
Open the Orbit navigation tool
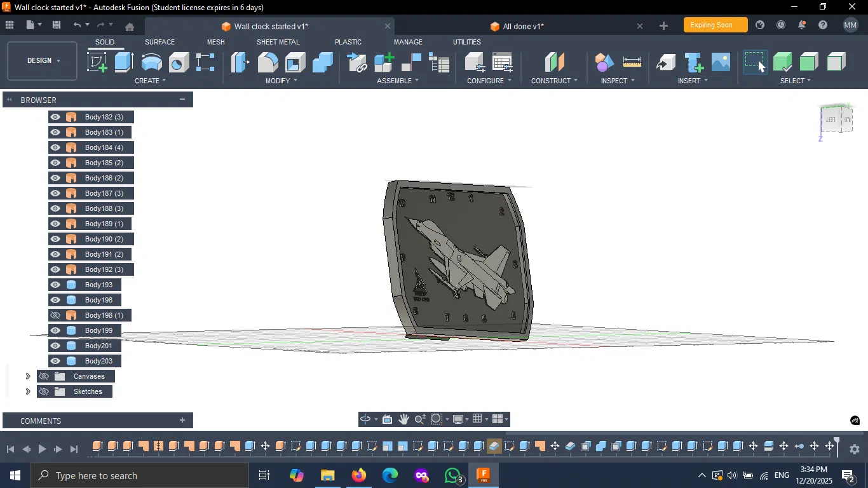[x=365, y=419]
